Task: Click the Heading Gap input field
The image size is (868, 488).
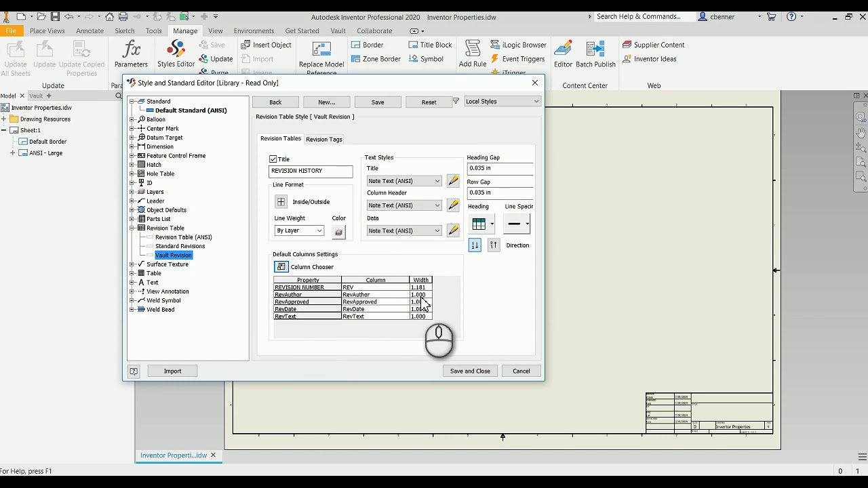Action: 500,168
